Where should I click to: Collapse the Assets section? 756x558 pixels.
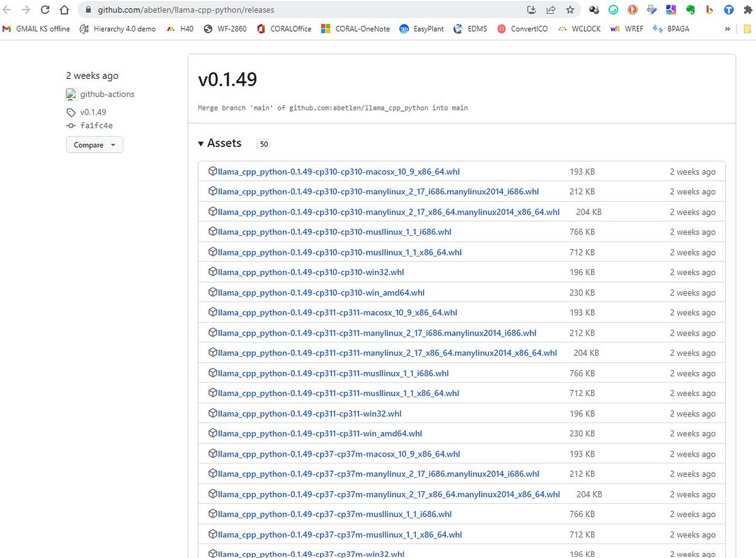[200, 143]
